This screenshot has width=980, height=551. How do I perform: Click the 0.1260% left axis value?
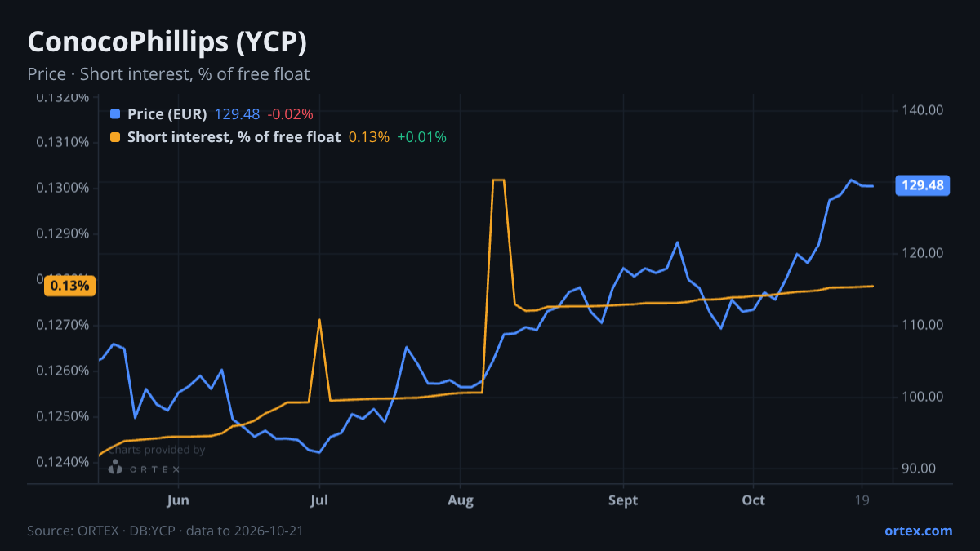pyautogui.click(x=61, y=371)
